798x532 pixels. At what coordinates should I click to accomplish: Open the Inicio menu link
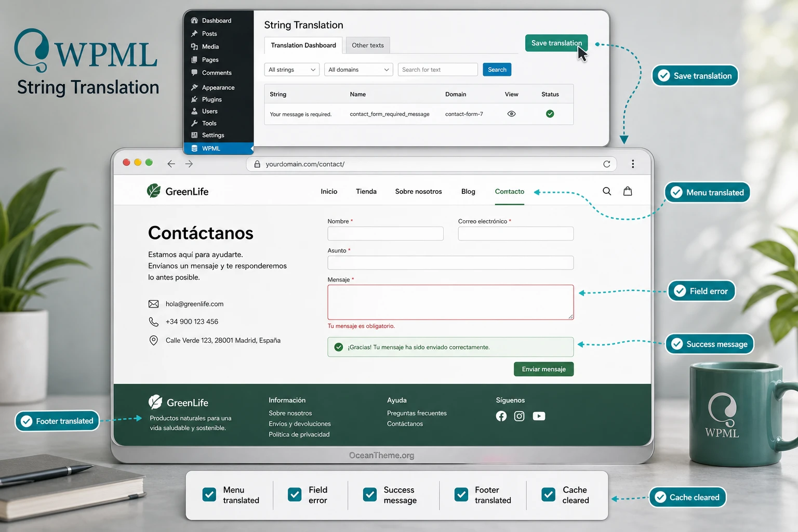[329, 192]
